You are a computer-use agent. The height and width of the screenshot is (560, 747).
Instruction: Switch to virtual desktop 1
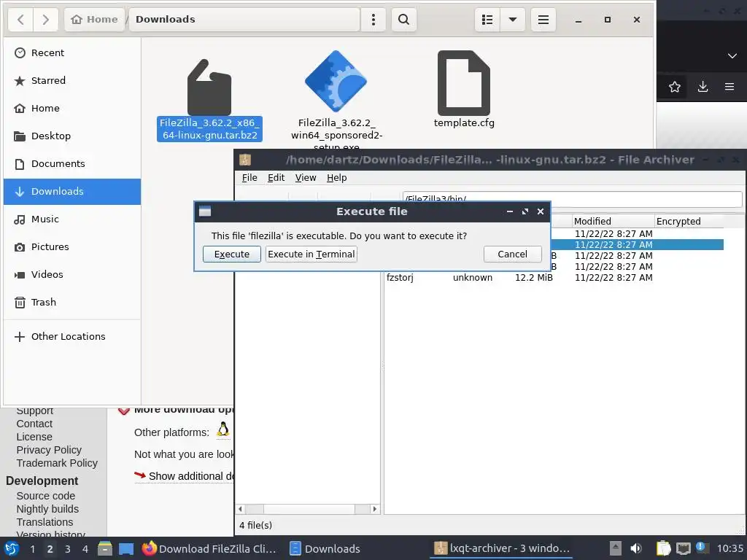[x=32, y=548]
